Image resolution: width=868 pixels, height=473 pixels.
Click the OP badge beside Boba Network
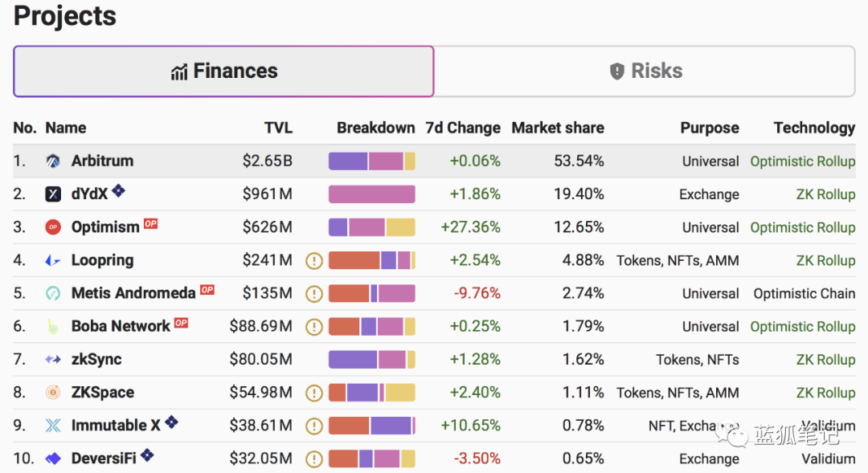(x=181, y=323)
